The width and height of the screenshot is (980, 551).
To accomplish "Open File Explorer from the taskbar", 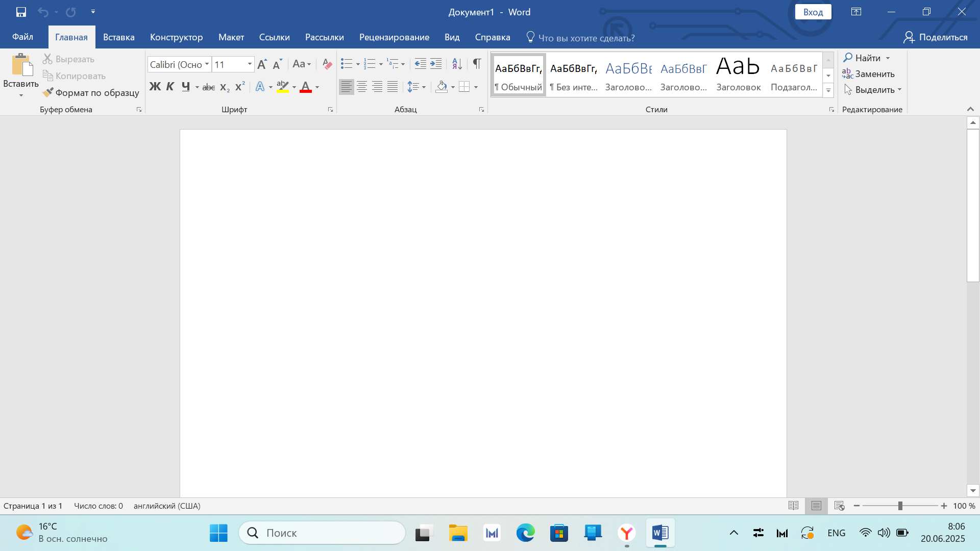I will pyautogui.click(x=458, y=533).
